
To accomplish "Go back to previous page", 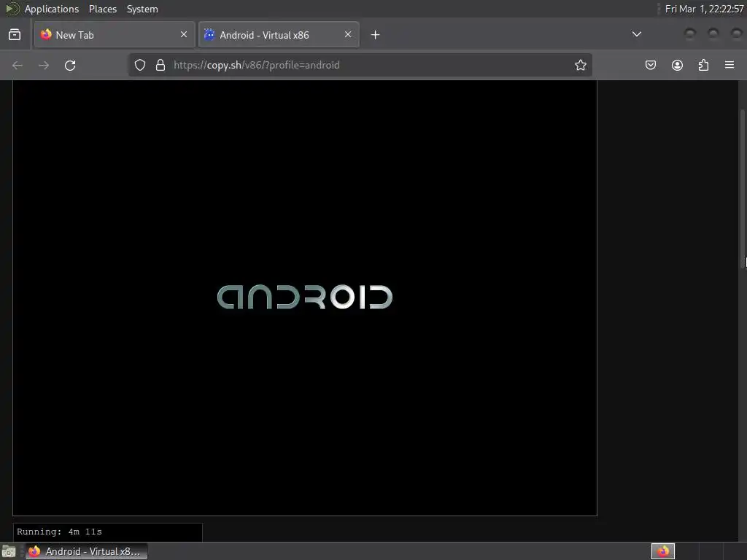I will point(18,65).
